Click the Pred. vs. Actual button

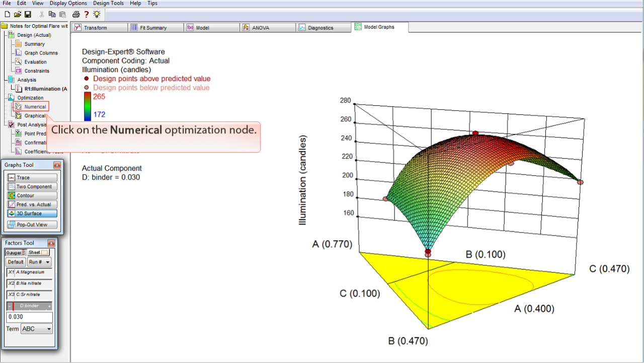coord(32,204)
